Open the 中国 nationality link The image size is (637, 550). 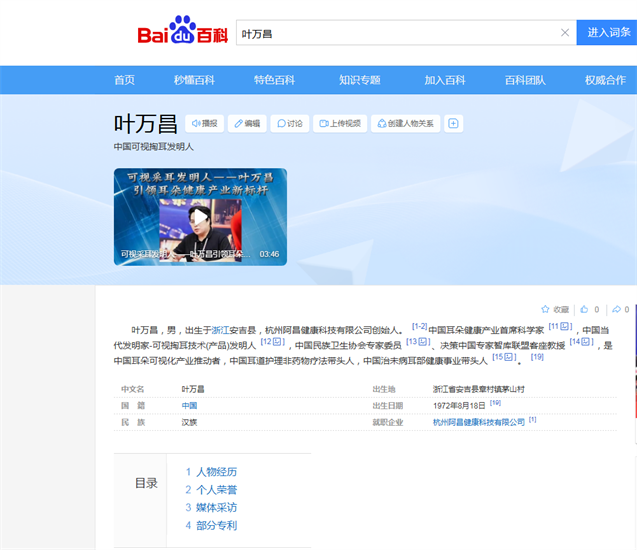click(x=189, y=405)
